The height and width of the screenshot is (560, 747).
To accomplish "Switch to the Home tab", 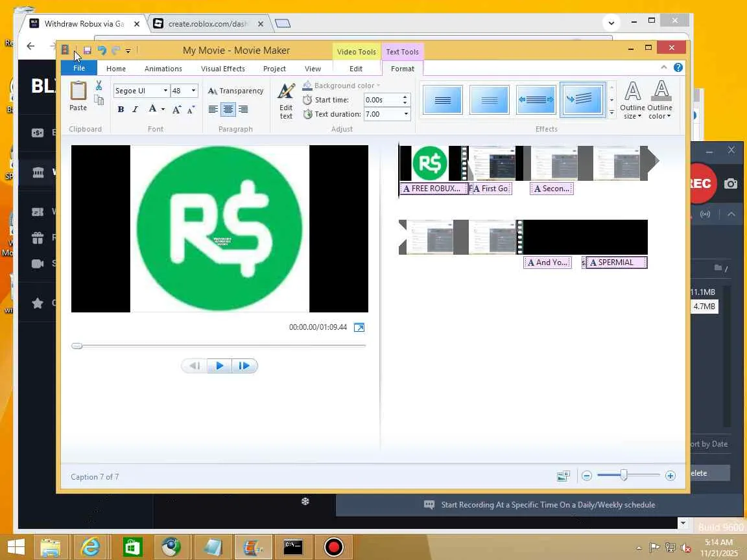I will pyautogui.click(x=116, y=69).
